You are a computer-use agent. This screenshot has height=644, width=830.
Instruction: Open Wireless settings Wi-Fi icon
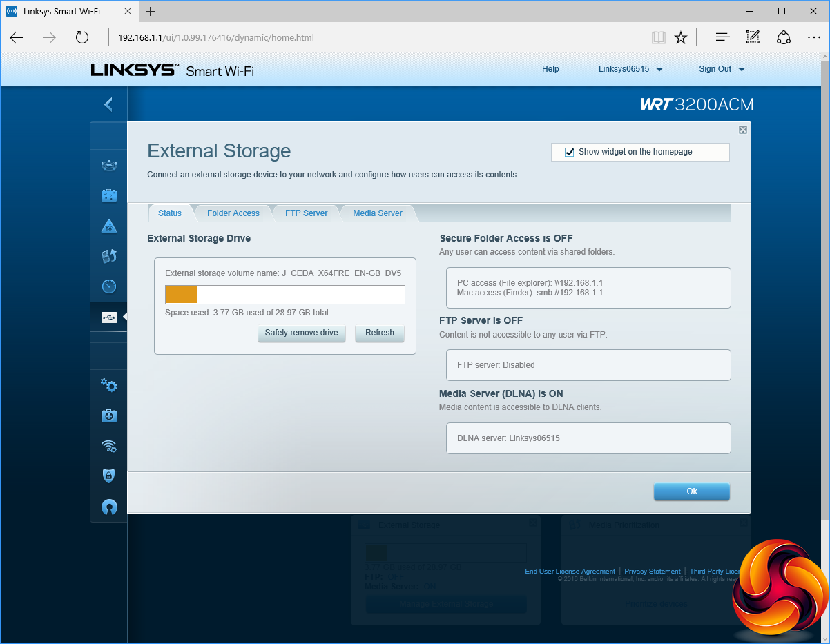coord(108,446)
